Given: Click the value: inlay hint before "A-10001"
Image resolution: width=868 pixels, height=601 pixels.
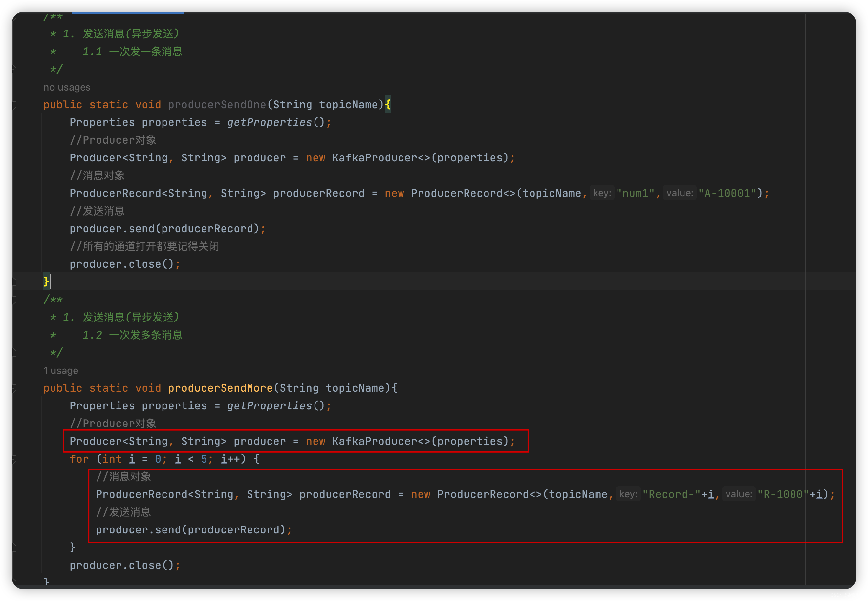Looking at the screenshot, I should (x=680, y=193).
